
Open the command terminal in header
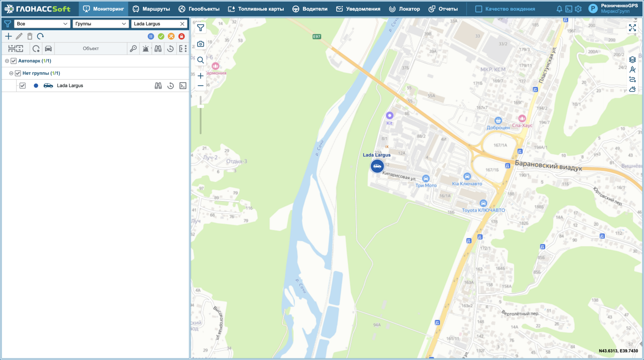569,9
